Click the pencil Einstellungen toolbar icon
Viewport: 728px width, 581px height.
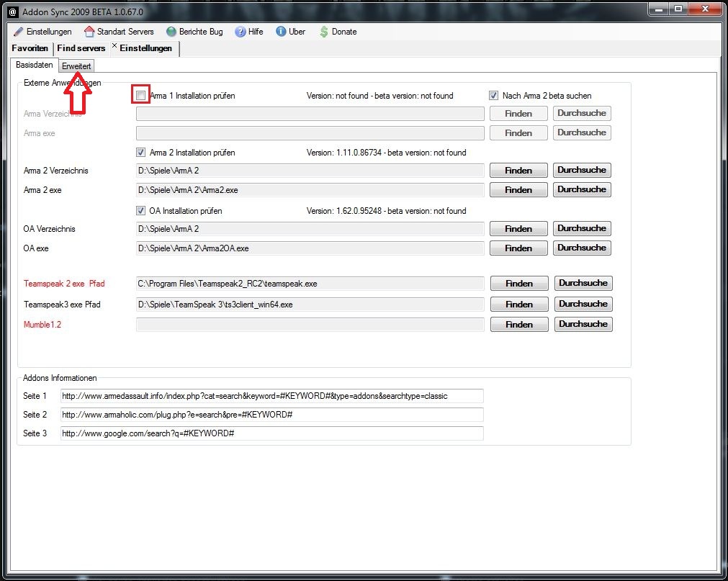click(18, 32)
